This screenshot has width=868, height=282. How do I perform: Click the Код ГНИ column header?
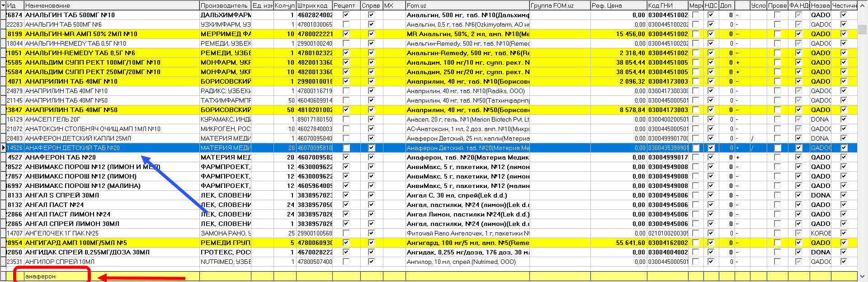[667, 5]
